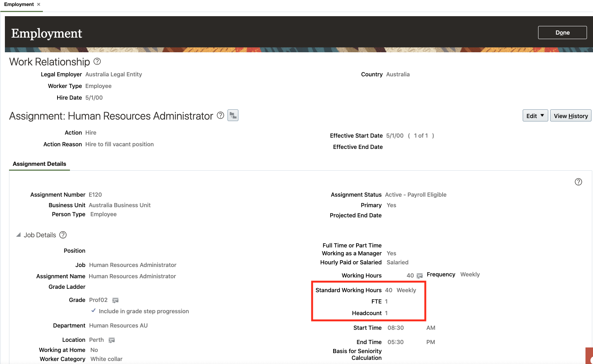Click the Done button
The image size is (593, 364).
562,33
